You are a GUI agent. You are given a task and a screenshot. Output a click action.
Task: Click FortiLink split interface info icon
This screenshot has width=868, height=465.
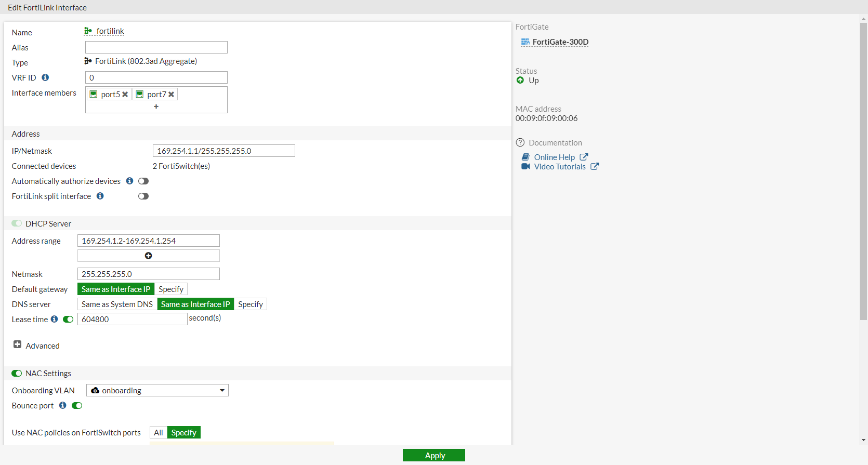pyautogui.click(x=100, y=196)
